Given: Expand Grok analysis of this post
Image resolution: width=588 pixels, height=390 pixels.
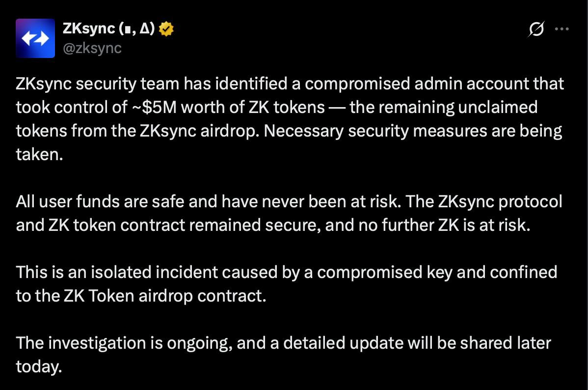Looking at the screenshot, I should [x=536, y=29].
